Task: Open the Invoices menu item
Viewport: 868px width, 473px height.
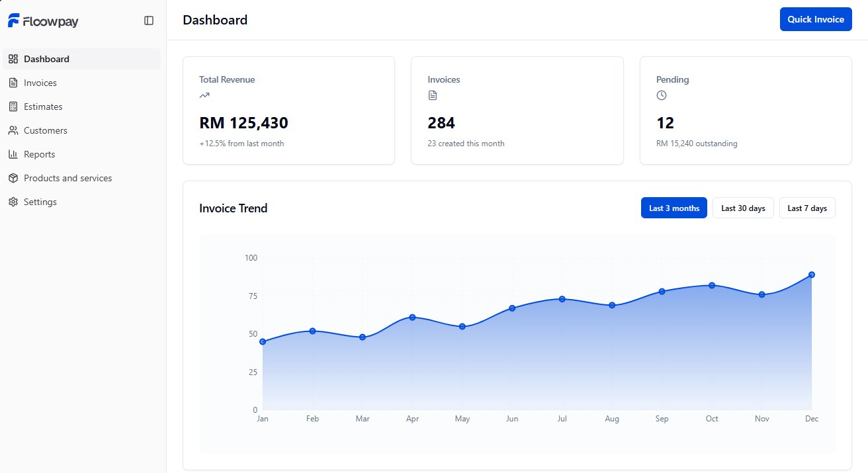Action: click(82, 83)
